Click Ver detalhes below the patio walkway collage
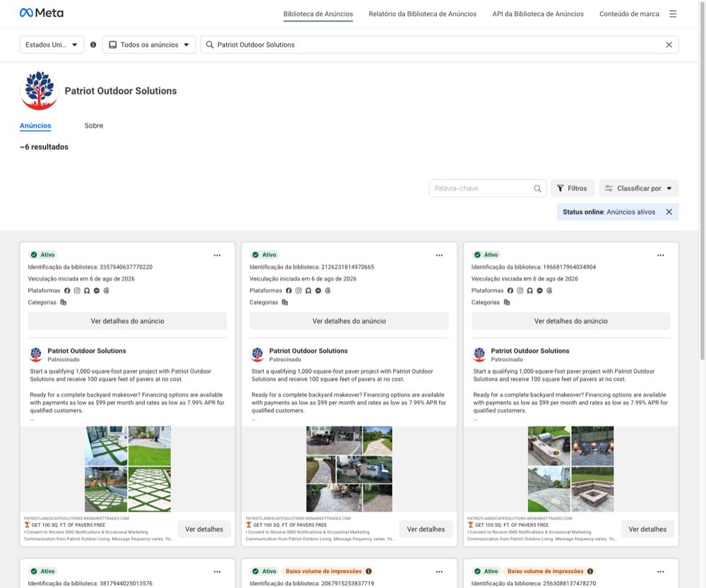The image size is (706, 588). point(426,529)
